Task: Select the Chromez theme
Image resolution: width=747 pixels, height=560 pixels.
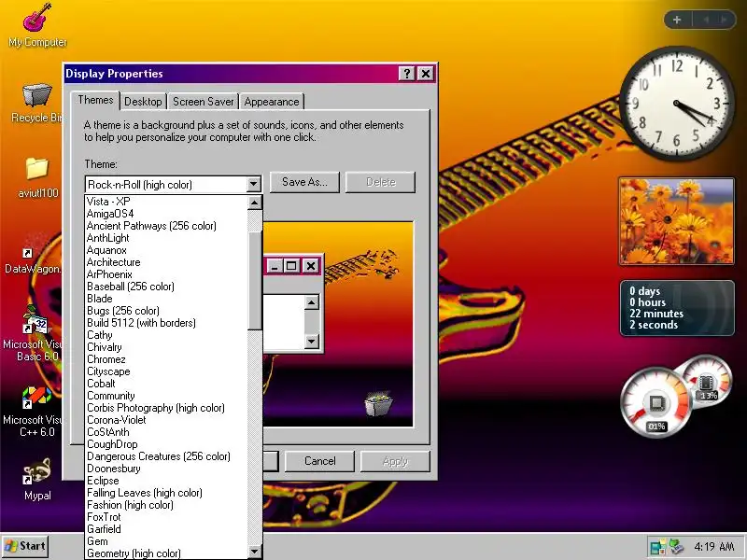Action: point(167,359)
